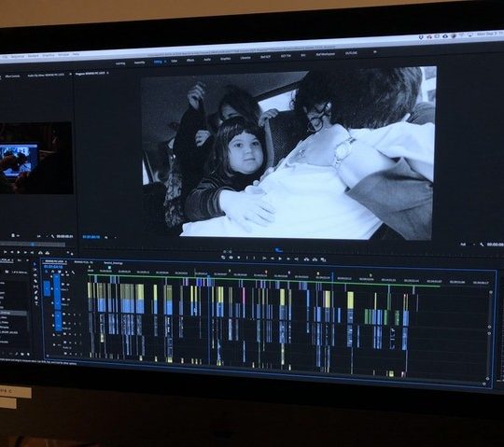Open Source monitor settings wrench

(x=52, y=236)
